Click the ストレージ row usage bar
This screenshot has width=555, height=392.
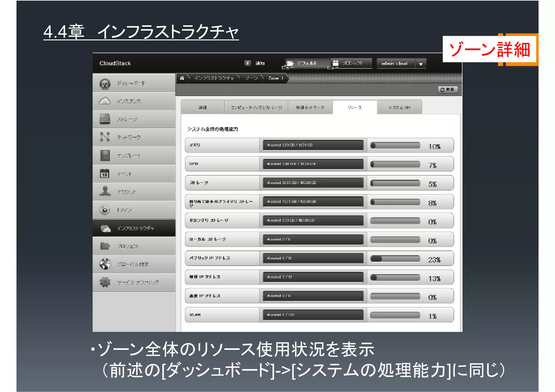click(x=395, y=183)
